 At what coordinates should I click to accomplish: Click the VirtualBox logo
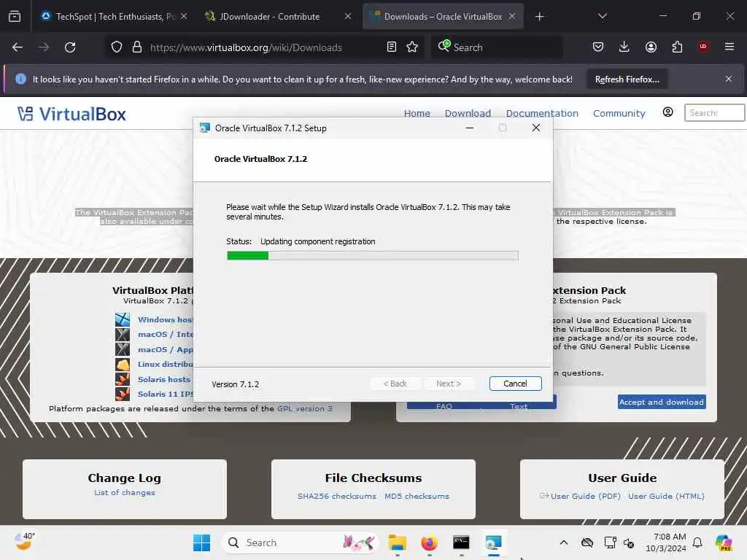coord(72,114)
